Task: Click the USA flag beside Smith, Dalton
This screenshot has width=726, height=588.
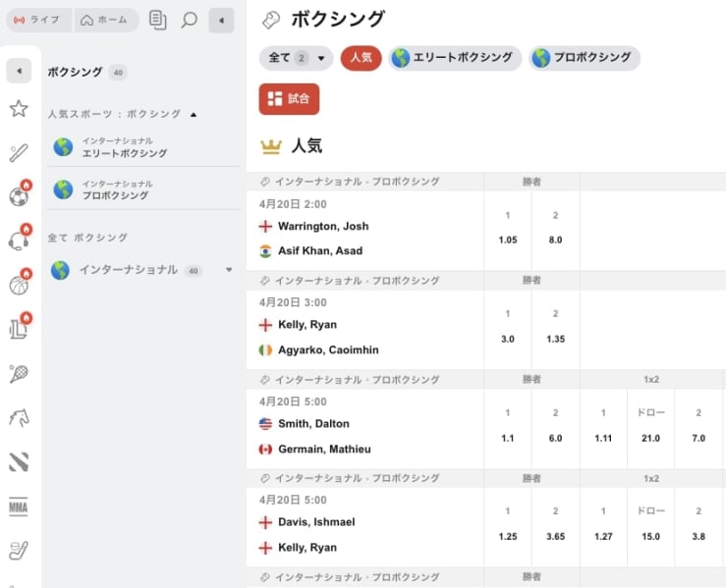Action: coord(265,424)
